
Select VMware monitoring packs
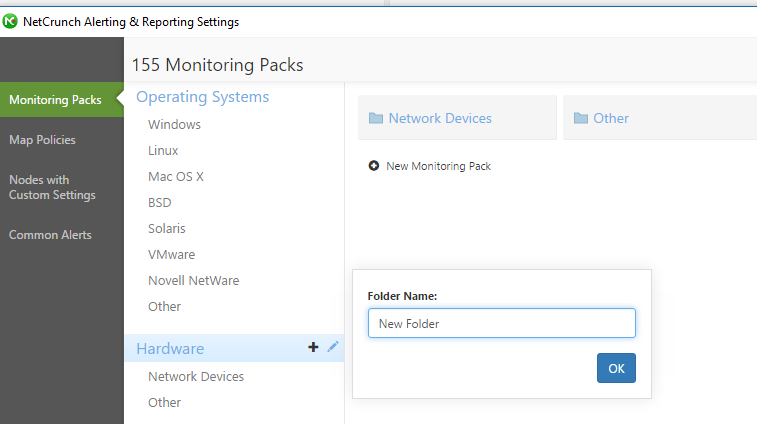(171, 254)
